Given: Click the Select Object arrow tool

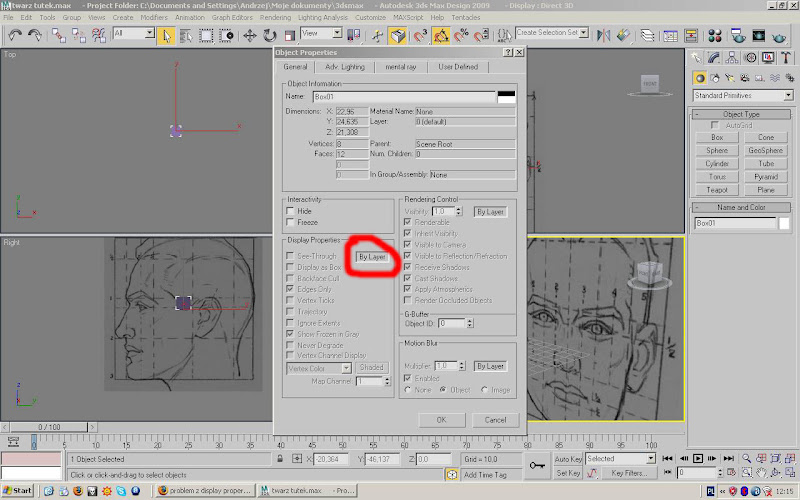Looking at the screenshot, I should click(x=167, y=35).
